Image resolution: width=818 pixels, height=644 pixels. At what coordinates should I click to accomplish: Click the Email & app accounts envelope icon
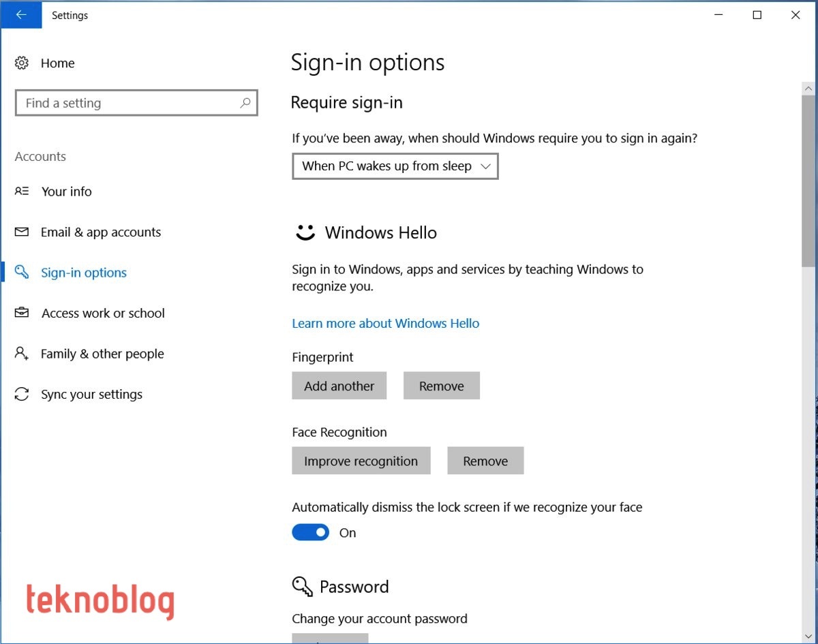coord(22,232)
